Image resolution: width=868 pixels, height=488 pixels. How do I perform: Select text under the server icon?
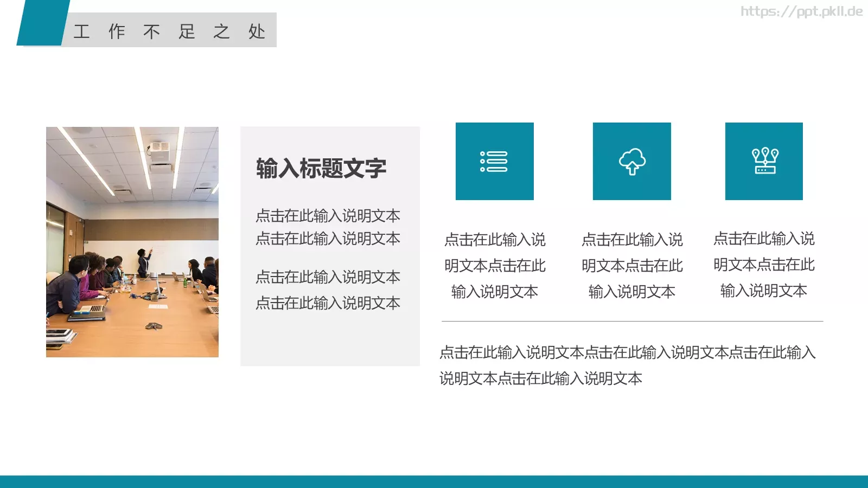764,265
